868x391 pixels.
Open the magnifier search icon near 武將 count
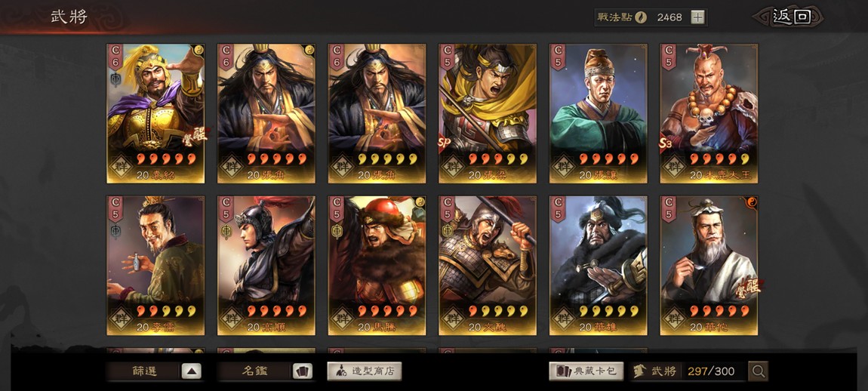point(758,371)
